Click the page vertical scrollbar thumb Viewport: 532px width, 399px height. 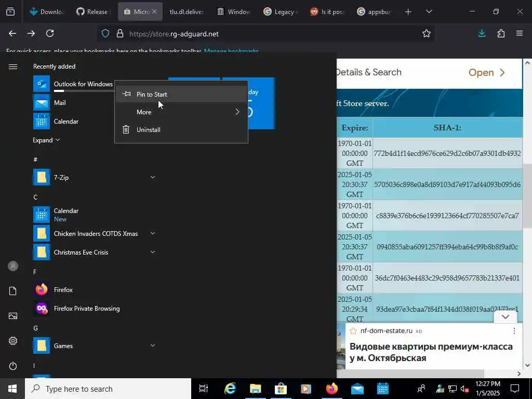[x=527, y=196]
